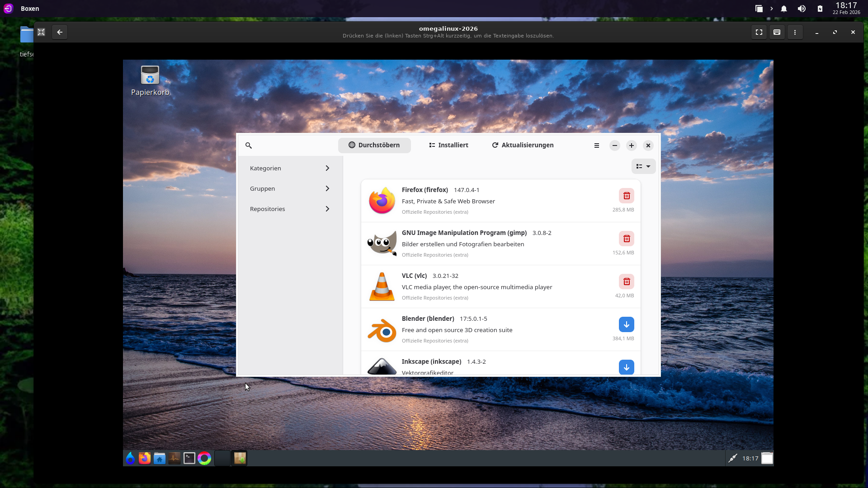The height and width of the screenshot is (488, 868).
Task: Install Inkscape using the download arrow
Action: (x=627, y=367)
